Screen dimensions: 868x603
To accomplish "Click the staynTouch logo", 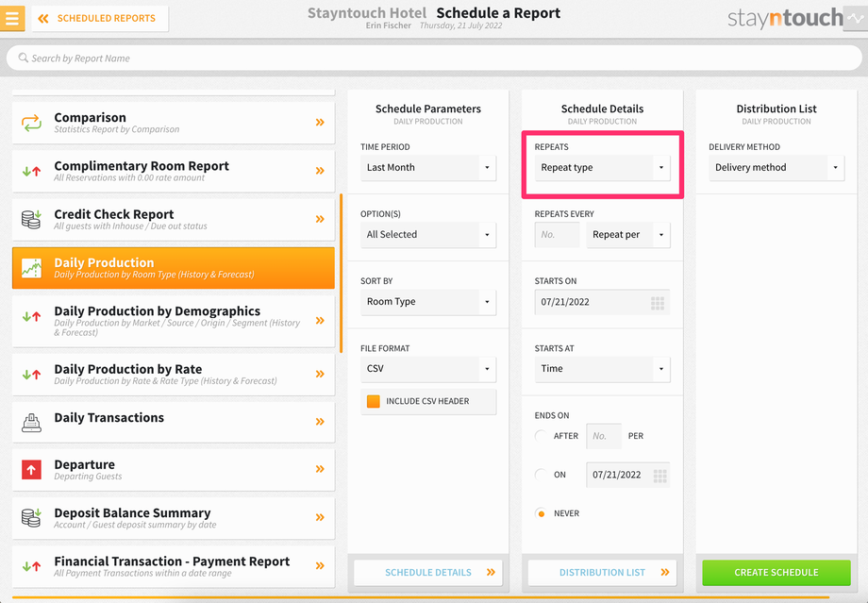I will click(x=785, y=18).
